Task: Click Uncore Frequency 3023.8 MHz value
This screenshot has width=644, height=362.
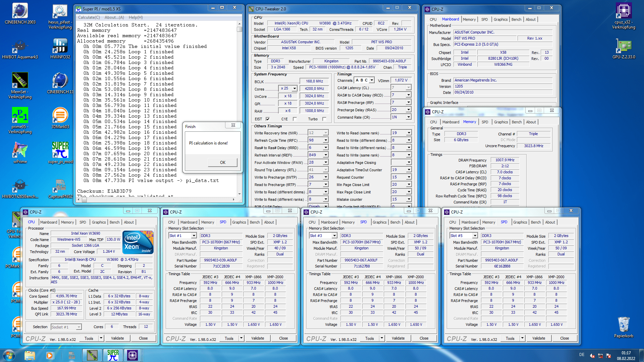Action: 534,146
